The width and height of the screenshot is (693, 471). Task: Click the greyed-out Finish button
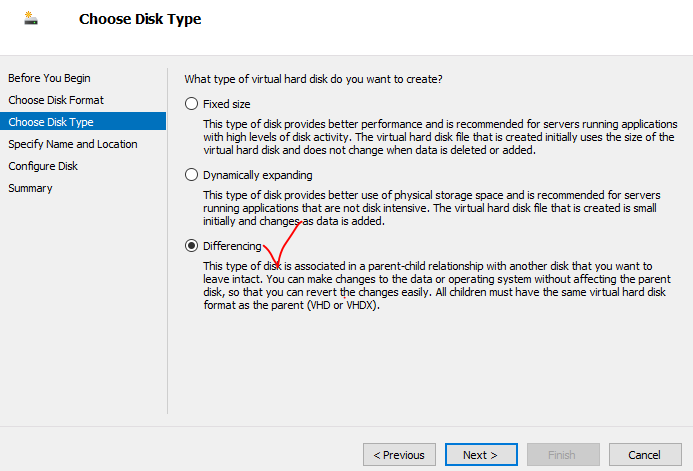tap(563, 455)
